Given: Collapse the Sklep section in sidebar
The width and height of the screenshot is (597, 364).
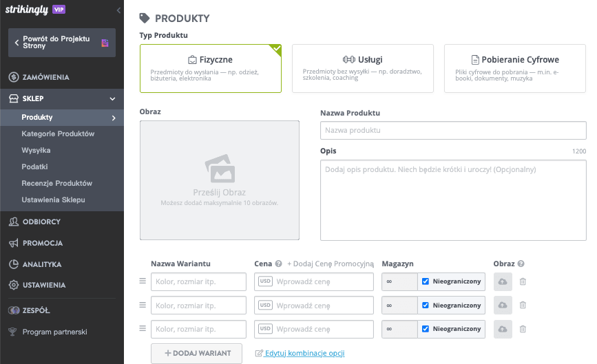Looking at the screenshot, I should 112,98.
